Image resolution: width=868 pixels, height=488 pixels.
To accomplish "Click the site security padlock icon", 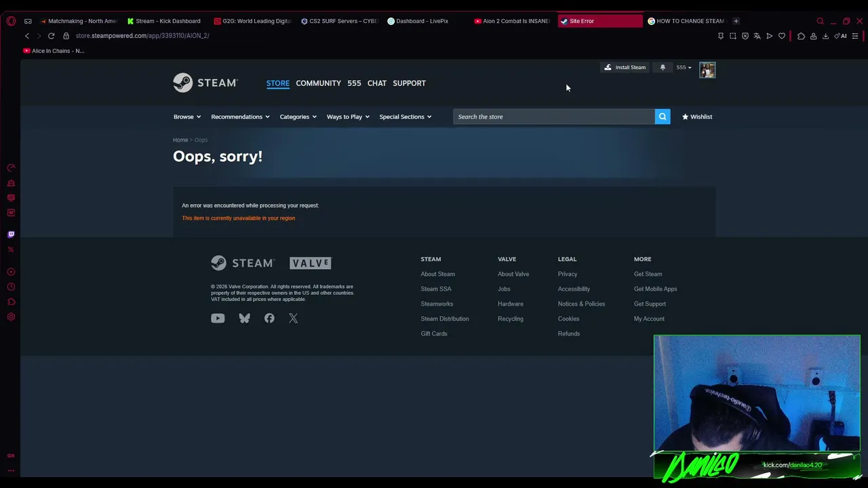I will (x=66, y=36).
